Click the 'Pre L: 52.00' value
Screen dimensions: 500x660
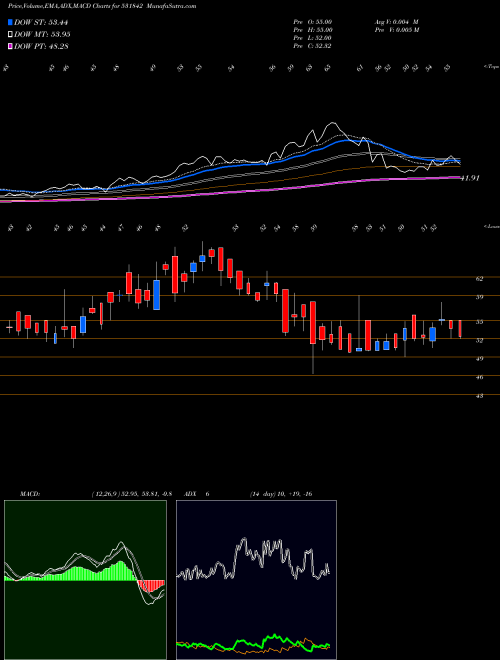tap(313, 38)
